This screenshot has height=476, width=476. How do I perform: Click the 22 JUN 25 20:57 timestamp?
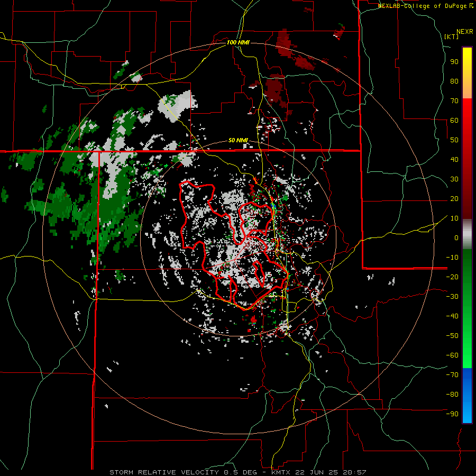331,472
